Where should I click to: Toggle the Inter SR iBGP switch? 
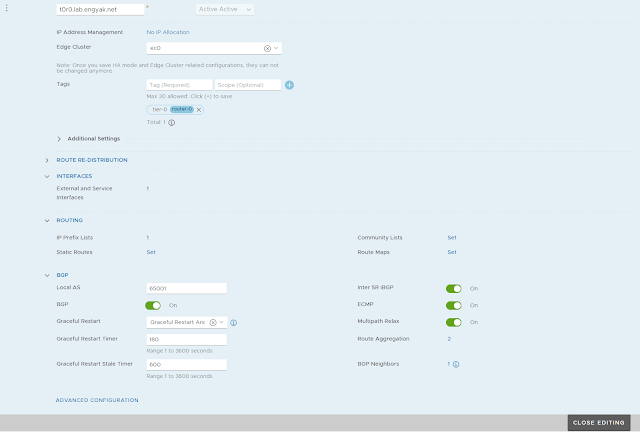click(453, 289)
